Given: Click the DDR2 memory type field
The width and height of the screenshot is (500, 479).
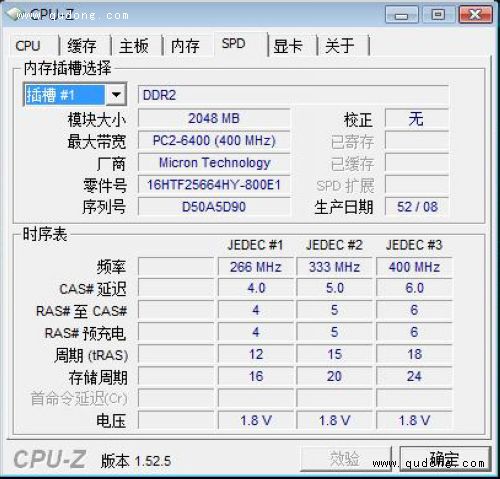Looking at the screenshot, I should click(x=293, y=95).
